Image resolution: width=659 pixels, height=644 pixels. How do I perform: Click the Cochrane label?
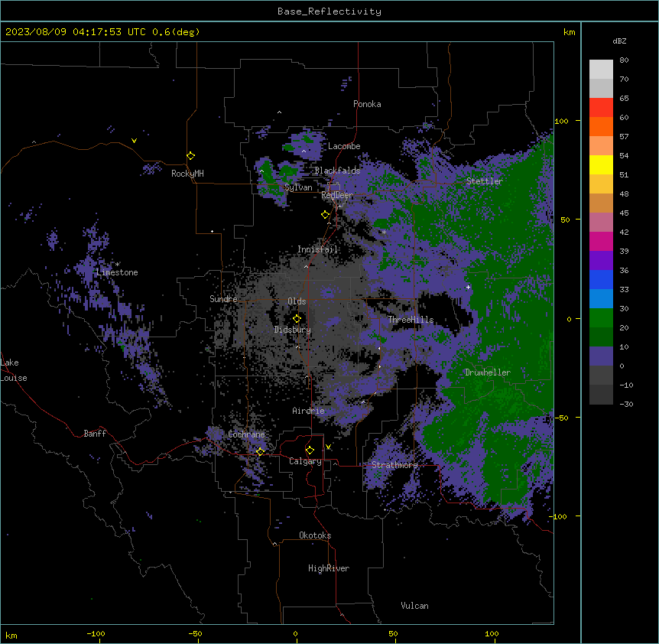pyautogui.click(x=246, y=434)
